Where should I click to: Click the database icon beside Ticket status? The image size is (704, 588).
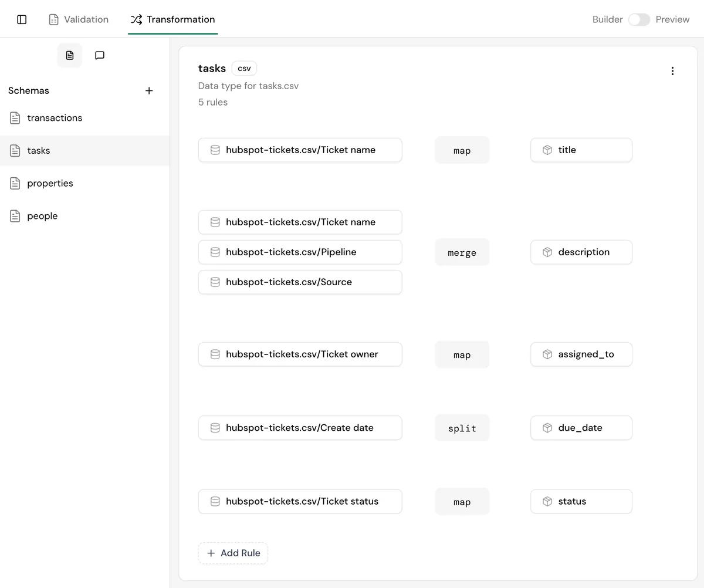(x=215, y=501)
